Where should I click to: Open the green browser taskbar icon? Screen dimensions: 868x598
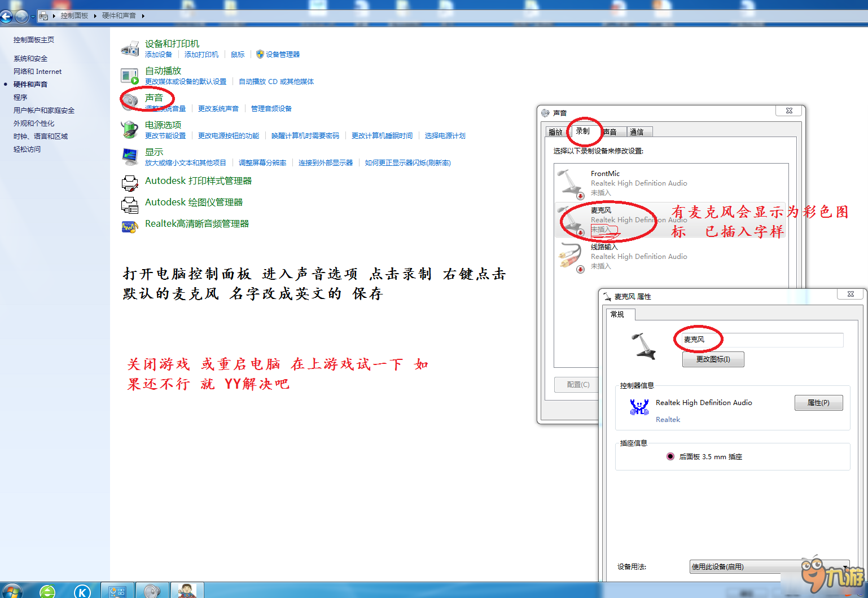point(47,591)
